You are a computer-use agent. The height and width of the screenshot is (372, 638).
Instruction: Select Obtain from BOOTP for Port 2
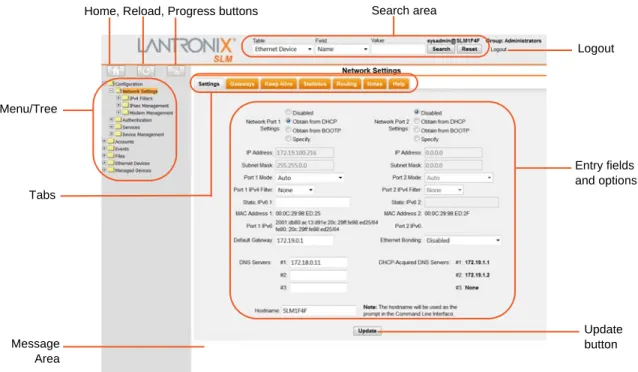(417, 130)
